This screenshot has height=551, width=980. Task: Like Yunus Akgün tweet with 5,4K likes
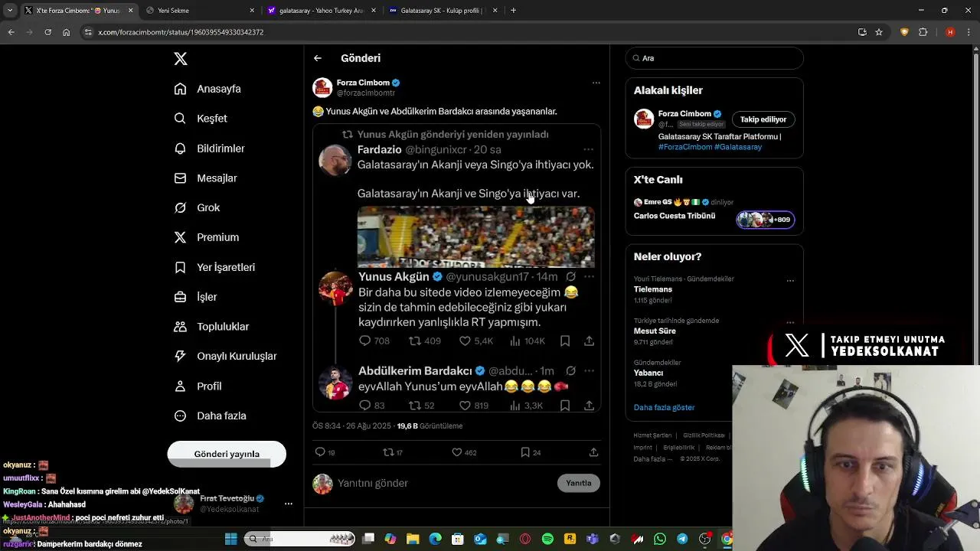pyautogui.click(x=475, y=341)
